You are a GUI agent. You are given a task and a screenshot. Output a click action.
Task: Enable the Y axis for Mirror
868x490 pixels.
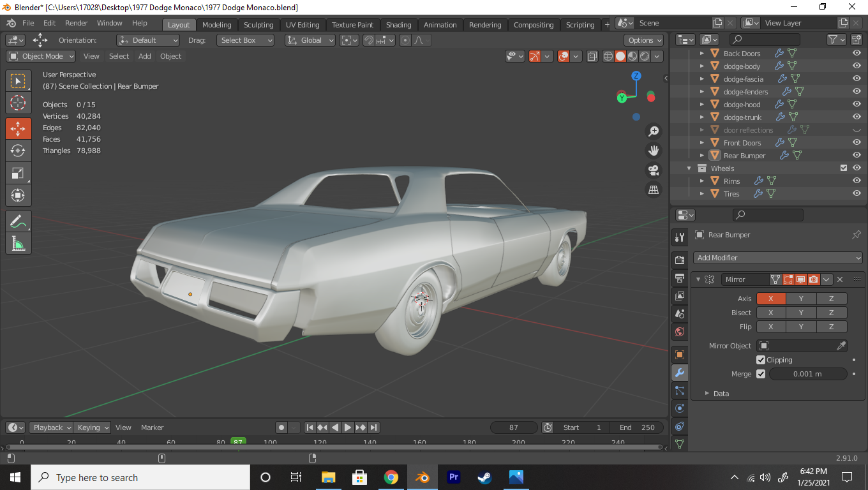(801, 299)
